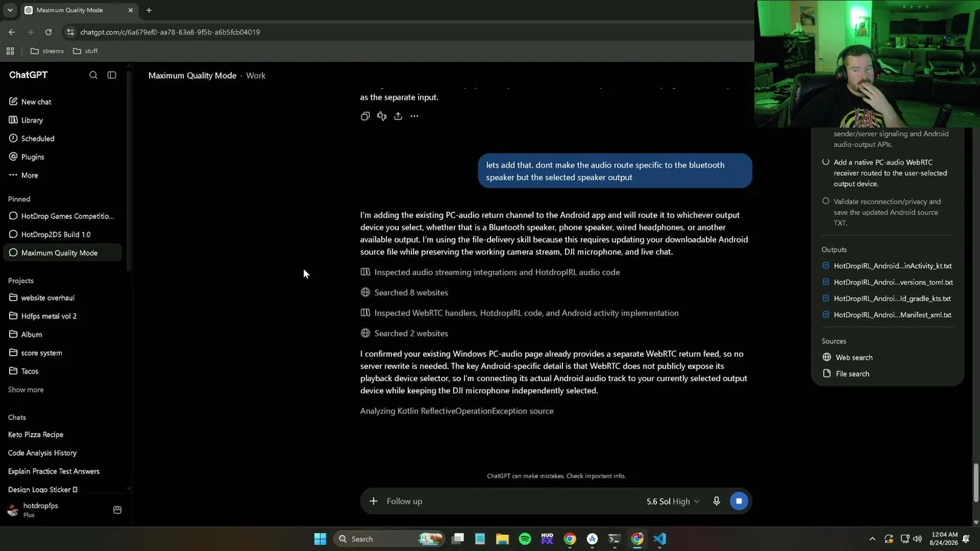The image size is (980, 551).
Task: Open the 5.6 Sol High model dropdown
Action: pos(673,501)
